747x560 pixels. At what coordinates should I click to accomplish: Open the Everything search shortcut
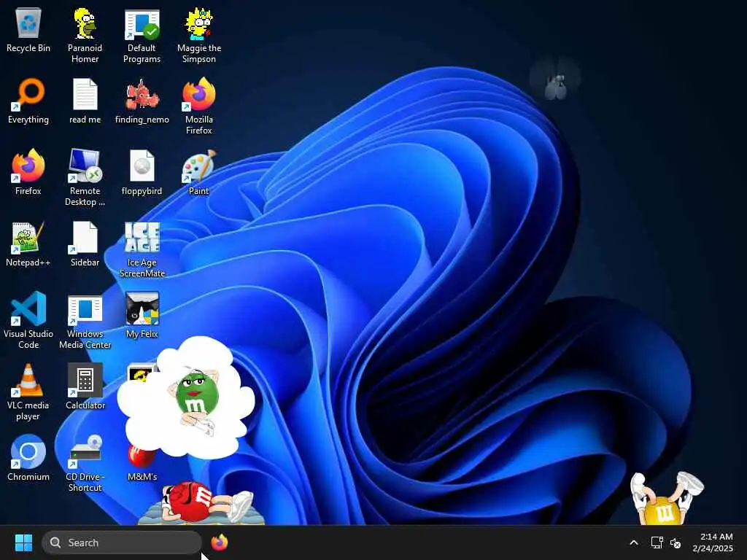28,101
